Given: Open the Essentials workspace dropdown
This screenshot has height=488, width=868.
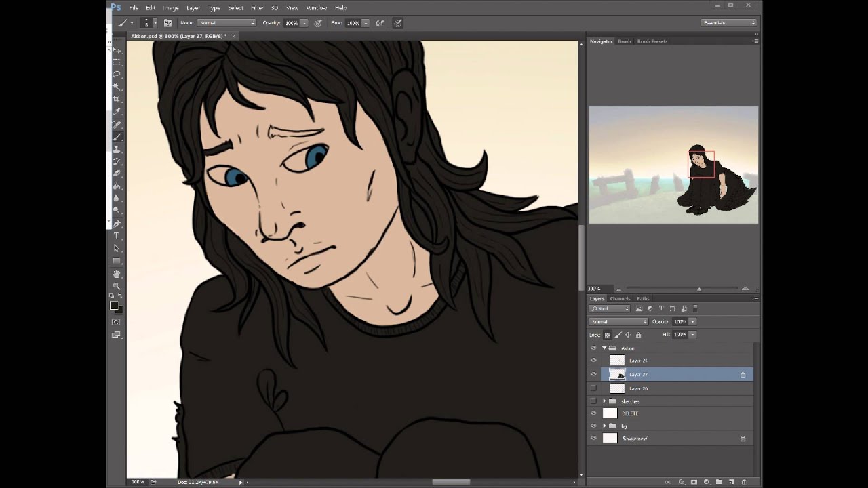Looking at the screenshot, I should pyautogui.click(x=729, y=23).
